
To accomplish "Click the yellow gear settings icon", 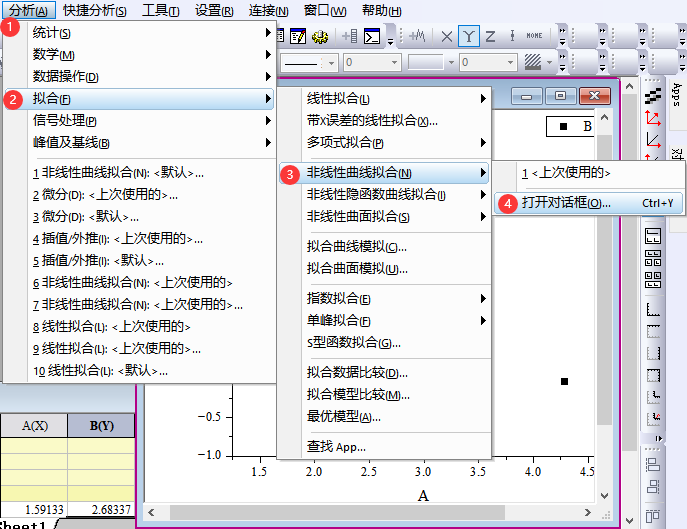I will coord(320,36).
